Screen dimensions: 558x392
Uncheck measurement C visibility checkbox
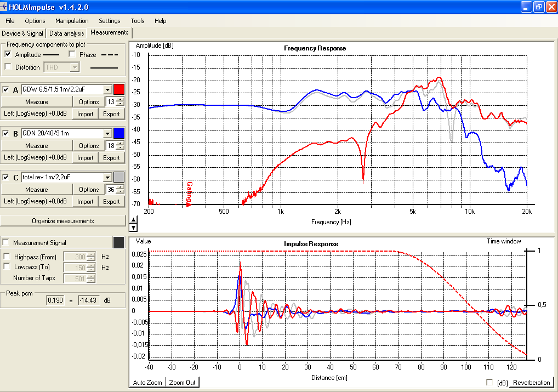5,177
